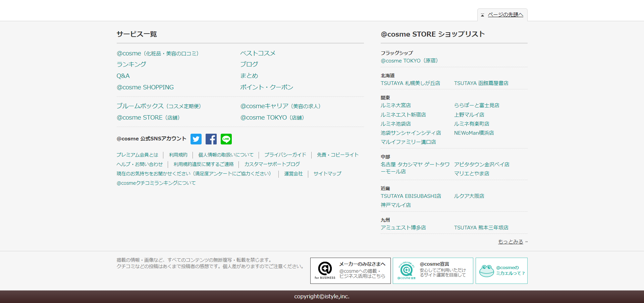Open ベストコスメ link
This screenshot has width=644, height=303.
point(258,53)
